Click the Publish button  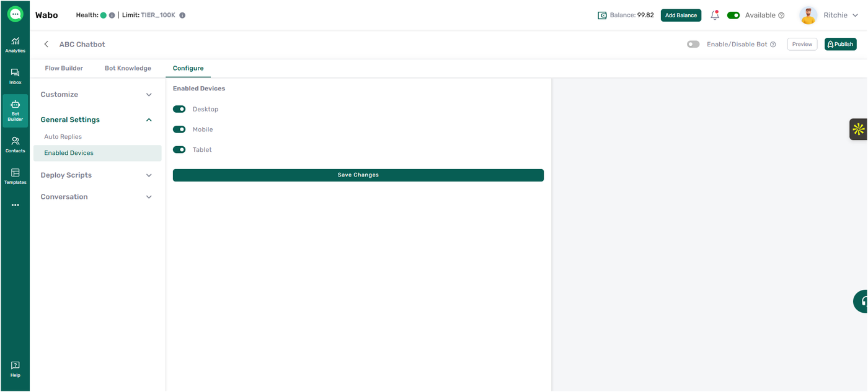click(x=840, y=44)
